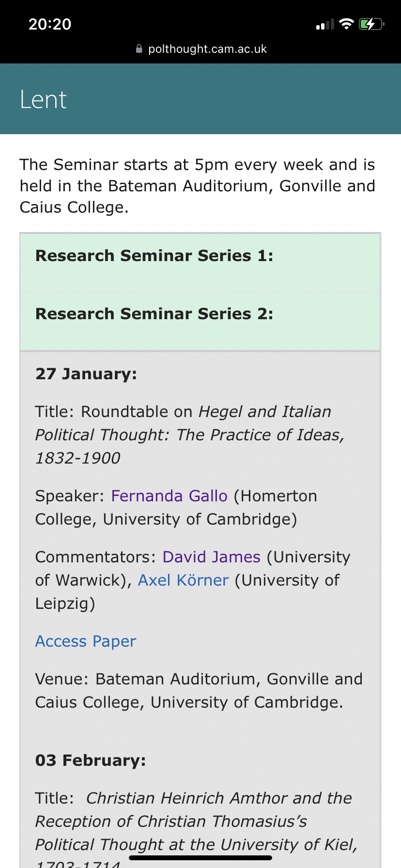Tap the intro paragraph about 5pm seminar
The image size is (401, 868).
tap(198, 186)
